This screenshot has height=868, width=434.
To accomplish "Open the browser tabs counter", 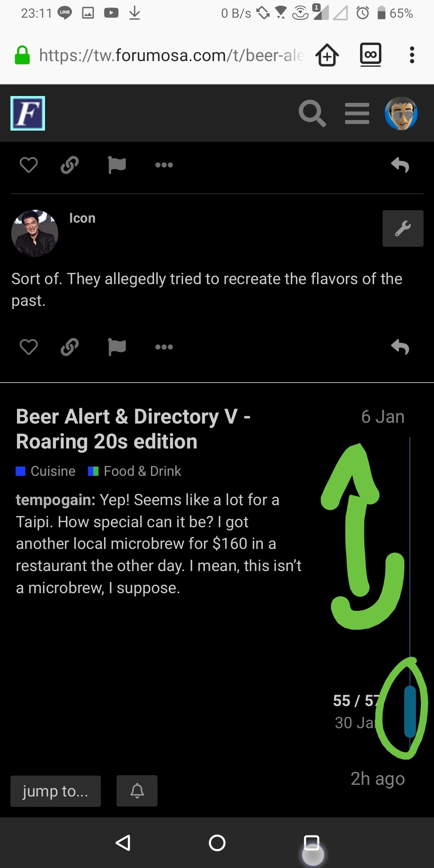I will [x=370, y=55].
